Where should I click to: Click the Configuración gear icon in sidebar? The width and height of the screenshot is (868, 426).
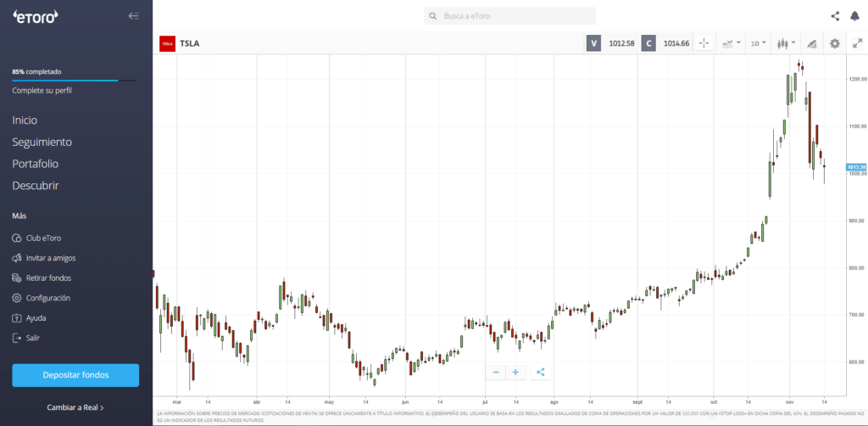(17, 298)
